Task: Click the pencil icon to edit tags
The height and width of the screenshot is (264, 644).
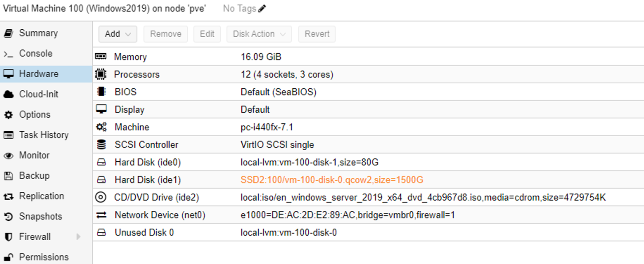Action: tap(262, 9)
